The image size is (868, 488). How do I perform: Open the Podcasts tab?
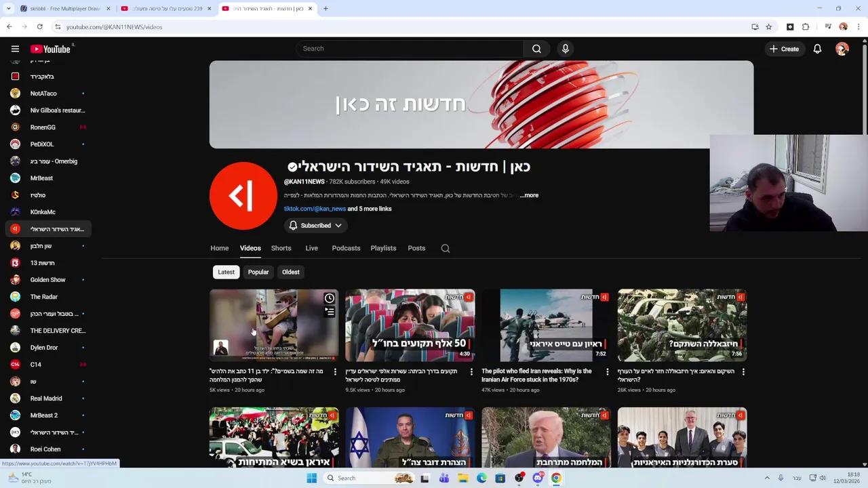click(346, 248)
